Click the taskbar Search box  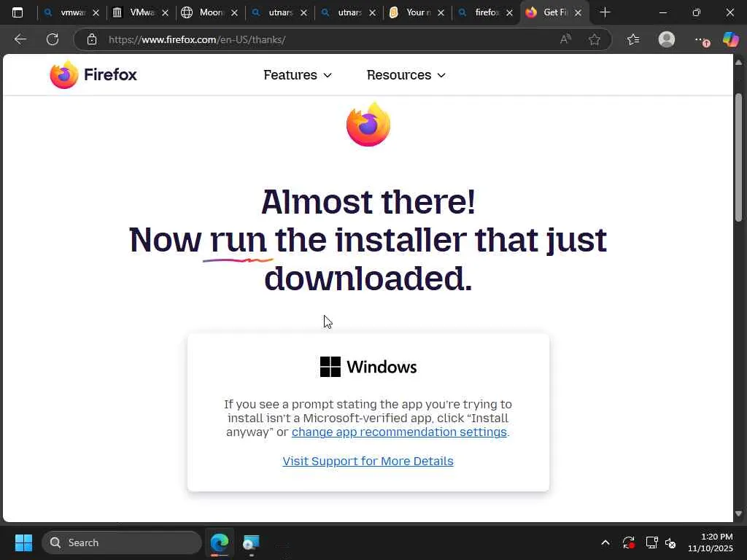(122, 542)
